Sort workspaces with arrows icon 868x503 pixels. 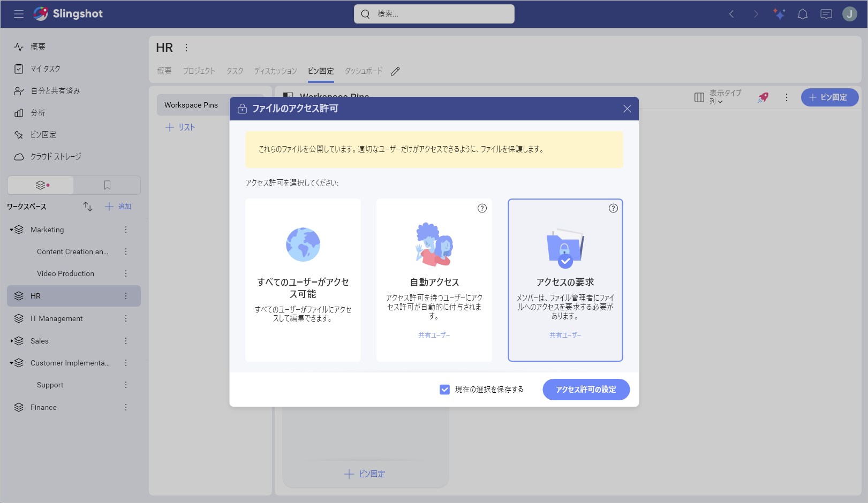point(88,207)
